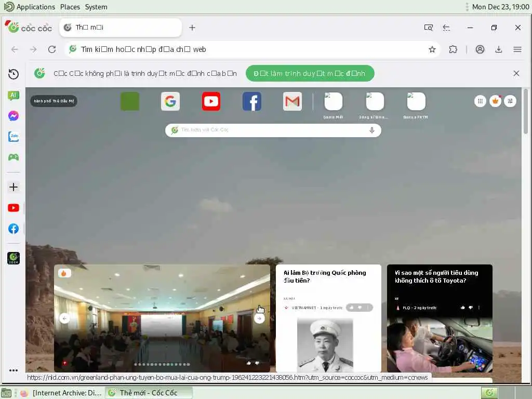The height and width of the screenshot is (399, 532).
Task: Show the next carousel news slide
Action: click(259, 318)
